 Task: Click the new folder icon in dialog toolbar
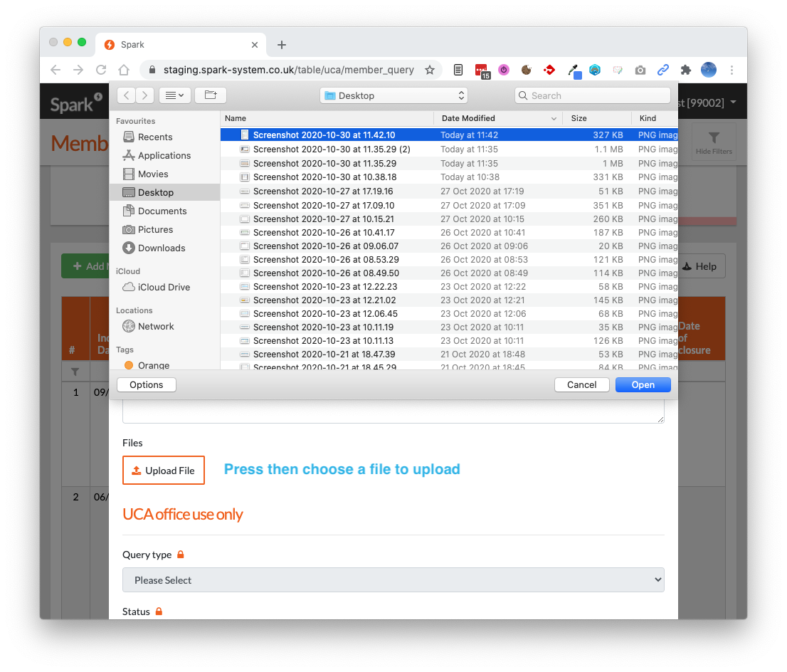[x=210, y=95]
